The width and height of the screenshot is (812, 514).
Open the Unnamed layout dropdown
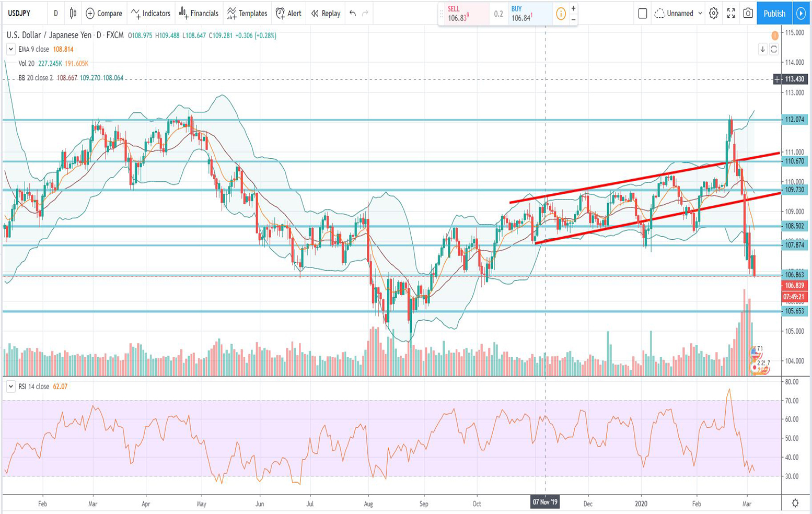coord(679,14)
